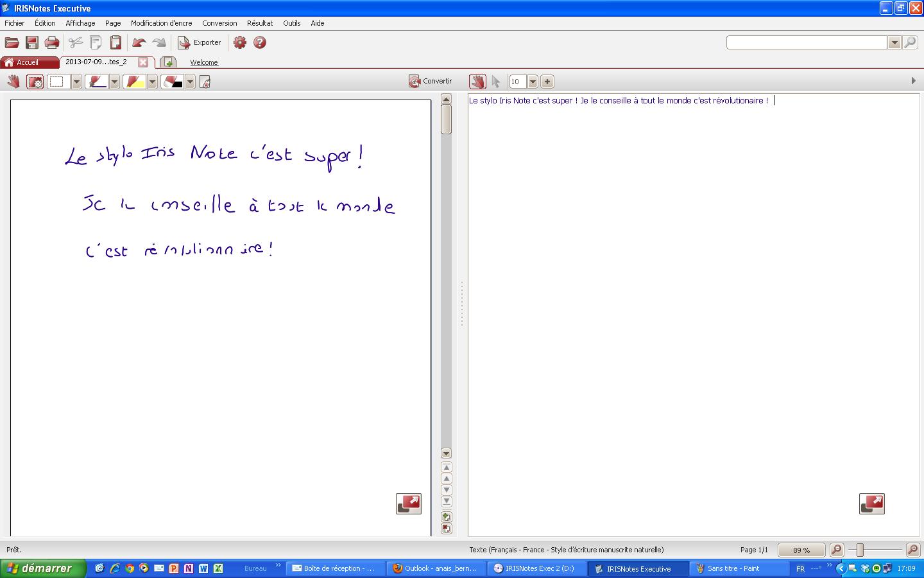The height and width of the screenshot is (578, 924).
Task: Go to previous page arrow button
Action: (447, 478)
